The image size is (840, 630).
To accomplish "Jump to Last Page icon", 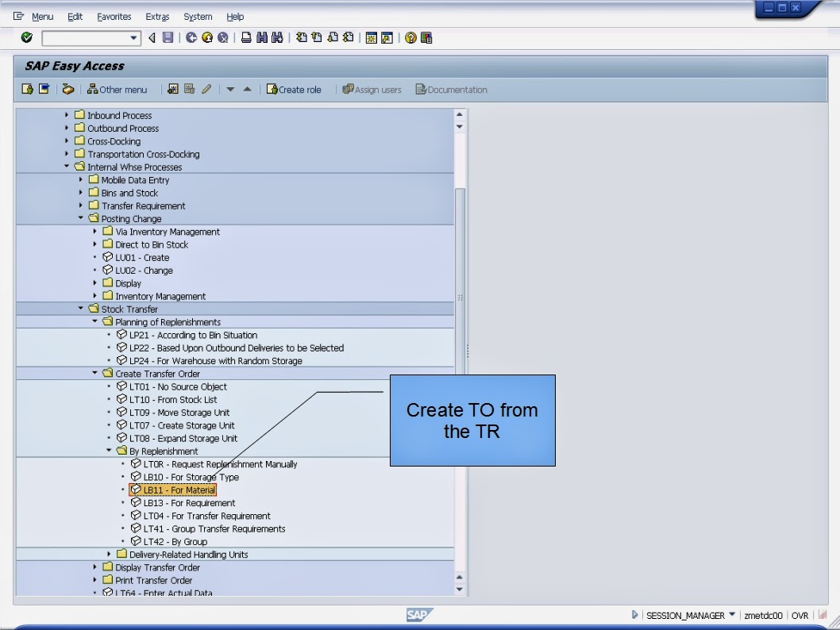I will click(349, 37).
